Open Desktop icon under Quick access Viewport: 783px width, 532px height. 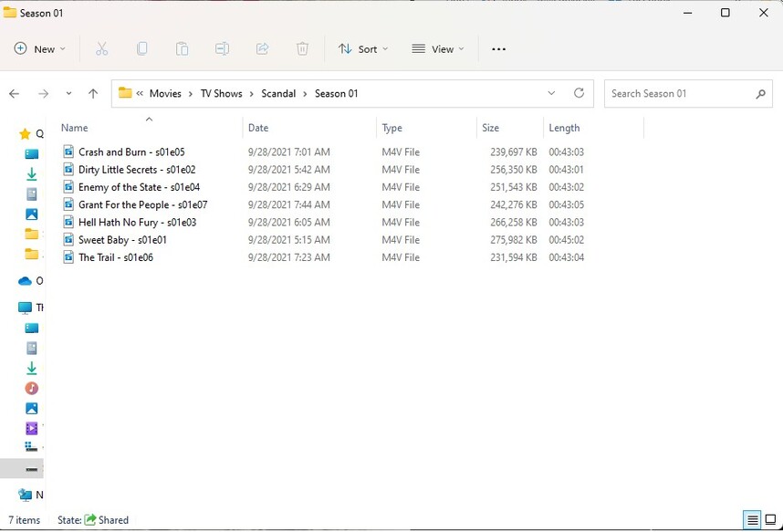[x=31, y=154]
